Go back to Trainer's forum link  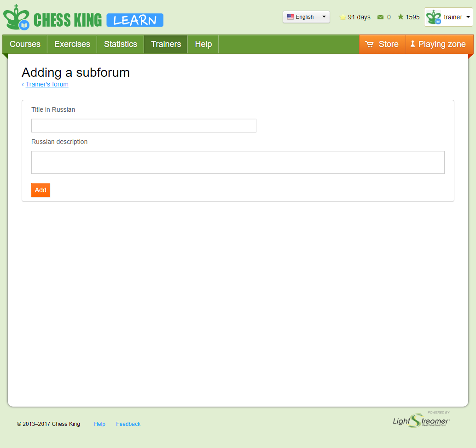point(47,84)
